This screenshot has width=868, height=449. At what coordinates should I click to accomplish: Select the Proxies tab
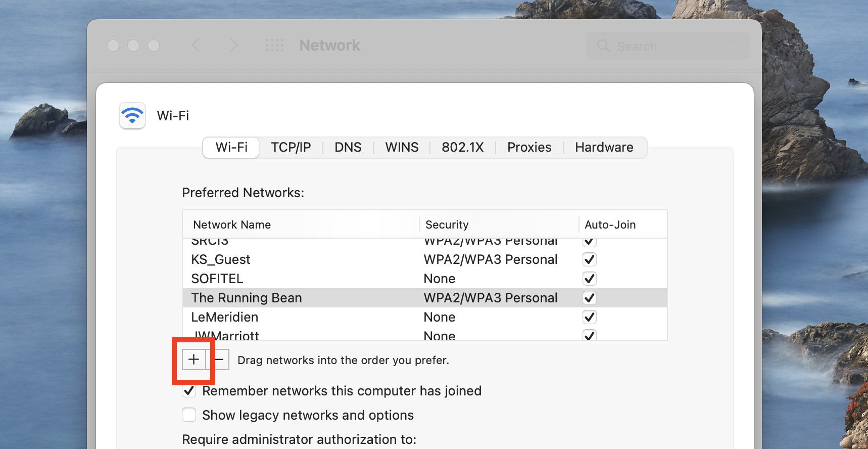click(529, 147)
